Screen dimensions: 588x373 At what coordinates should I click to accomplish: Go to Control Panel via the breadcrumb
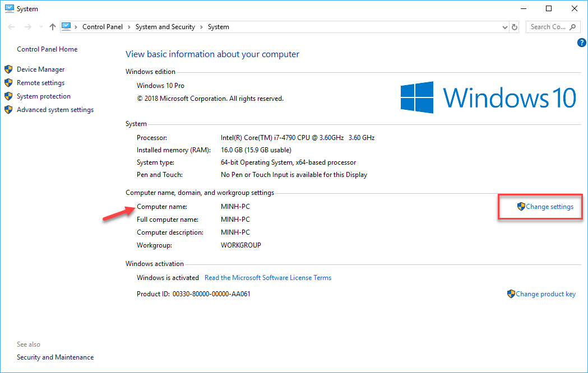pyautogui.click(x=103, y=26)
